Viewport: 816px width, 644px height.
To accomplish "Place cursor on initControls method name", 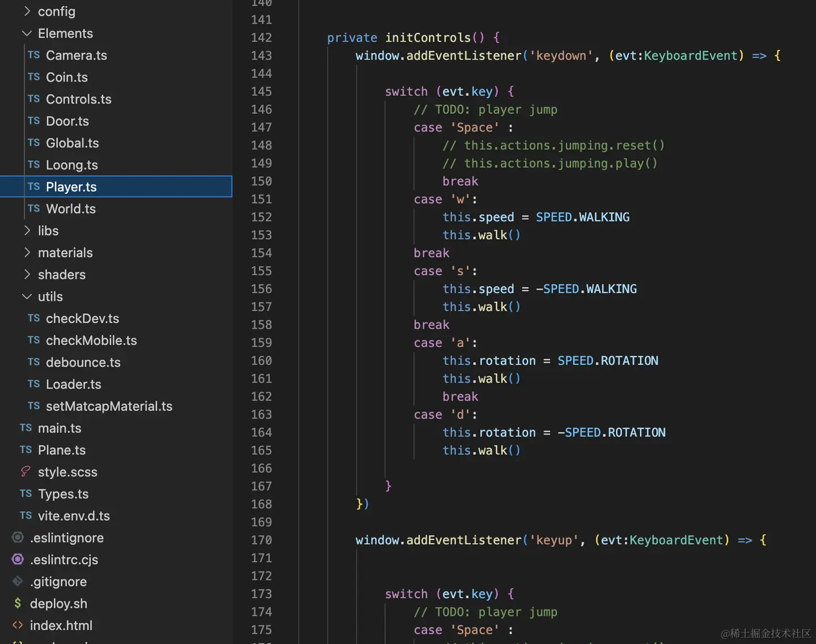I will [428, 38].
